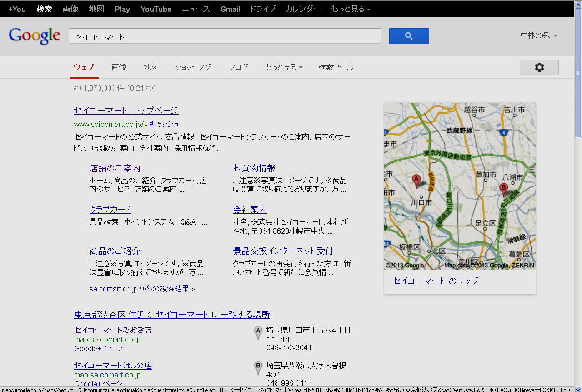Open ニュース in the top bar

pos(196,9)
